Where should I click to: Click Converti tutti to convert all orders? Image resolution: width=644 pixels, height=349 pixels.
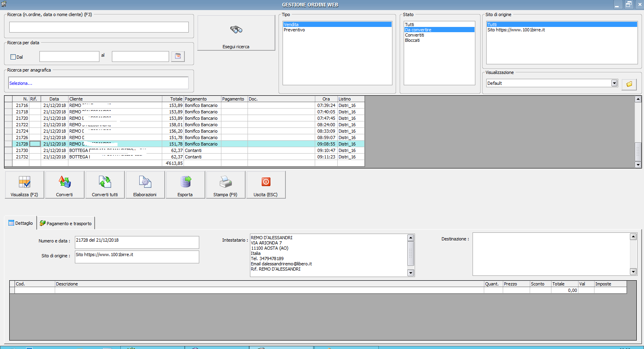(105, 185)
